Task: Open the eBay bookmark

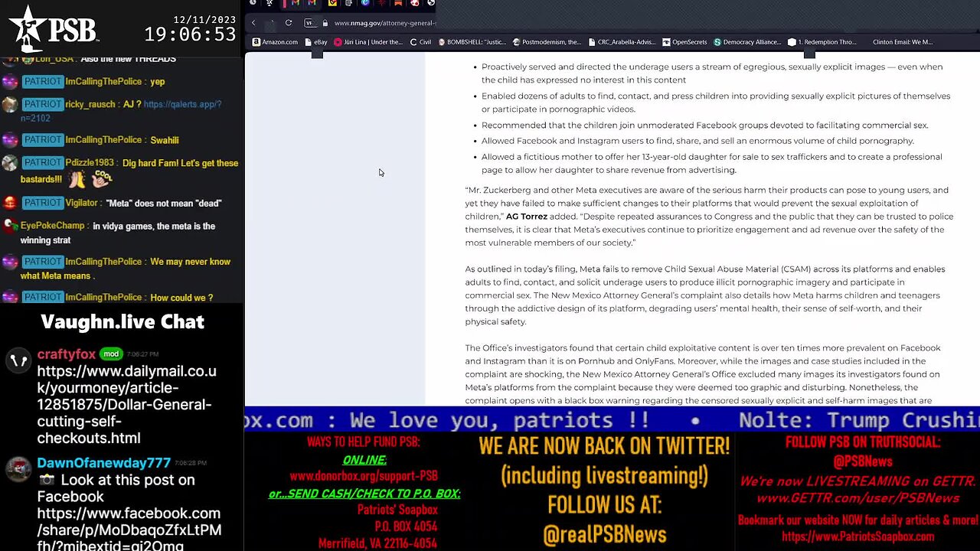Action: click(x=316, y=42)
